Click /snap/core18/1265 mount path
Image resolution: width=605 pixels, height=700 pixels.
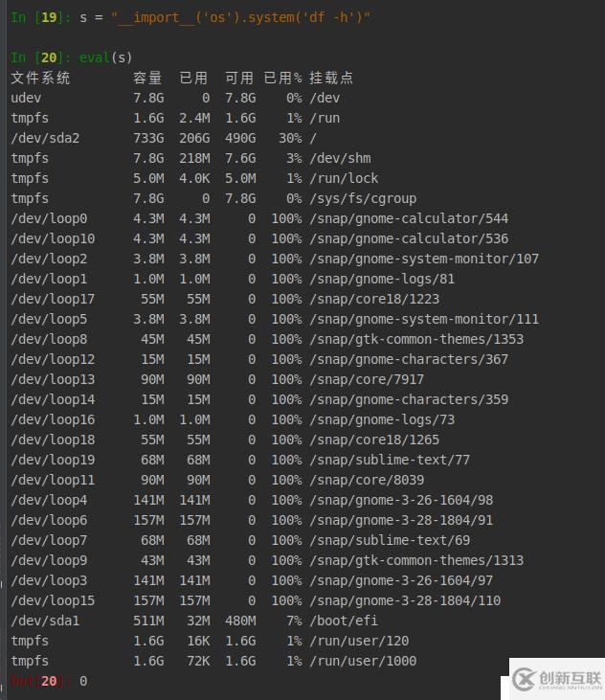coord(375,440)
